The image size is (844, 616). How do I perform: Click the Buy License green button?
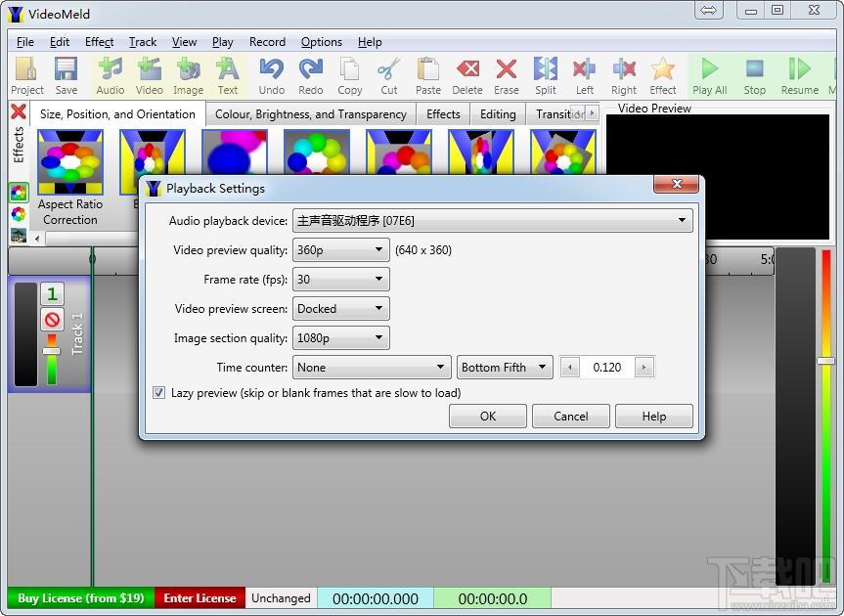pos(81,598)
